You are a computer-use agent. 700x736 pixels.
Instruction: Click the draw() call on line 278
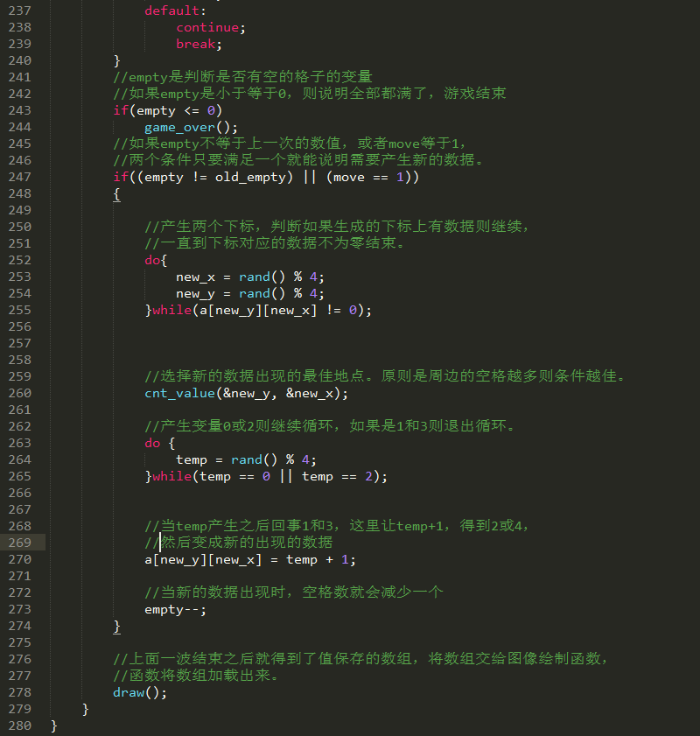140,693
